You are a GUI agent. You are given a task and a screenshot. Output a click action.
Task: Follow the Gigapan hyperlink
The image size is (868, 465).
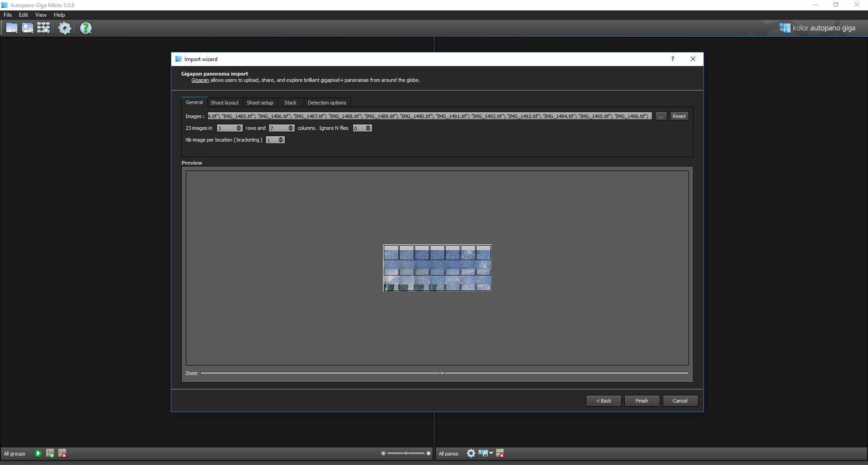click(x=200, y=80)
